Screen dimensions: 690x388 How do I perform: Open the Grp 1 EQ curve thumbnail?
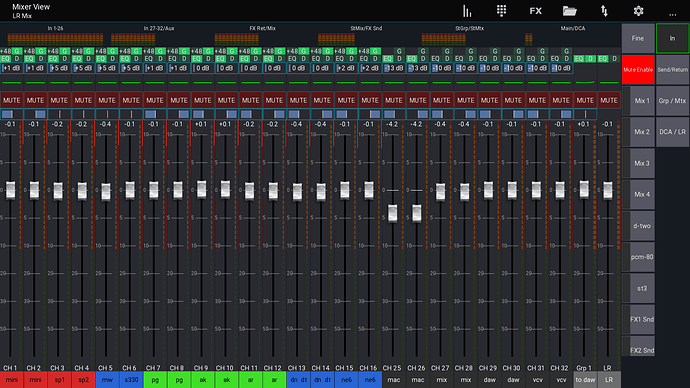click(x=585, y=82)
